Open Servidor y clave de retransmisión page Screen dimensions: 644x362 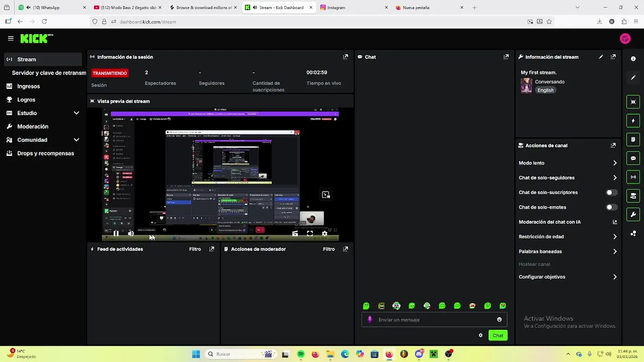49,73
